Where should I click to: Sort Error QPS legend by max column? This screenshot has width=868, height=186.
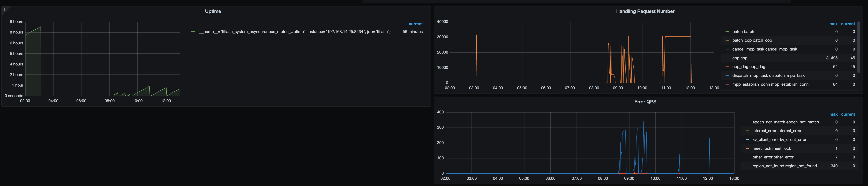(833, 114)
